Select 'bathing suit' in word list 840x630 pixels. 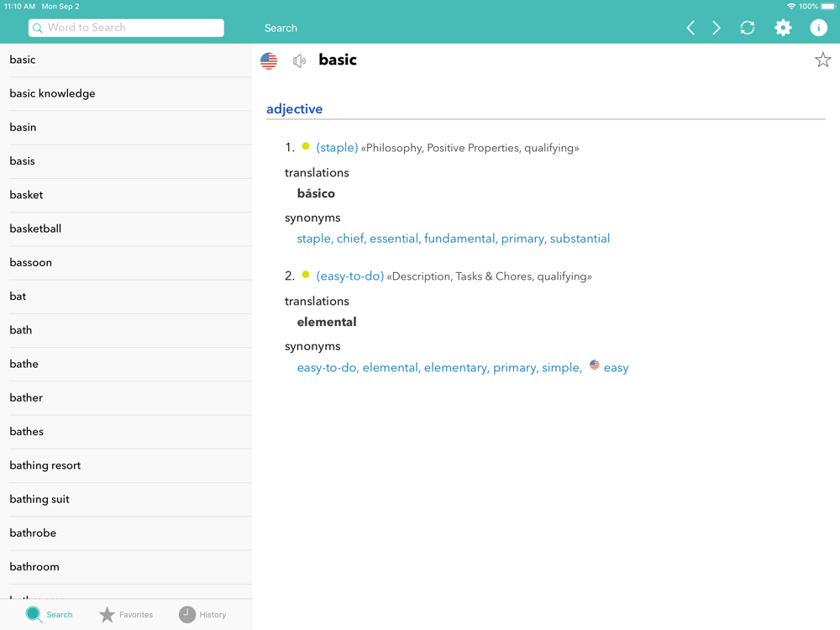tap(126, 499)
